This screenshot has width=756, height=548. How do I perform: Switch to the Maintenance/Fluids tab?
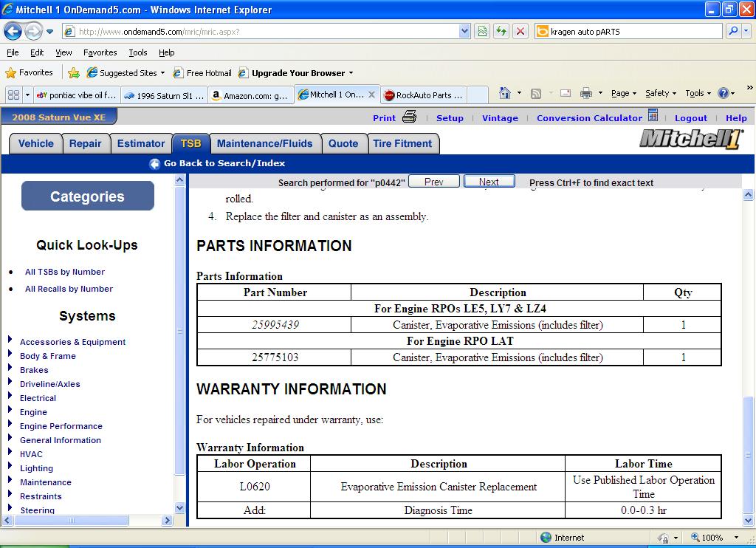[264, 144]
